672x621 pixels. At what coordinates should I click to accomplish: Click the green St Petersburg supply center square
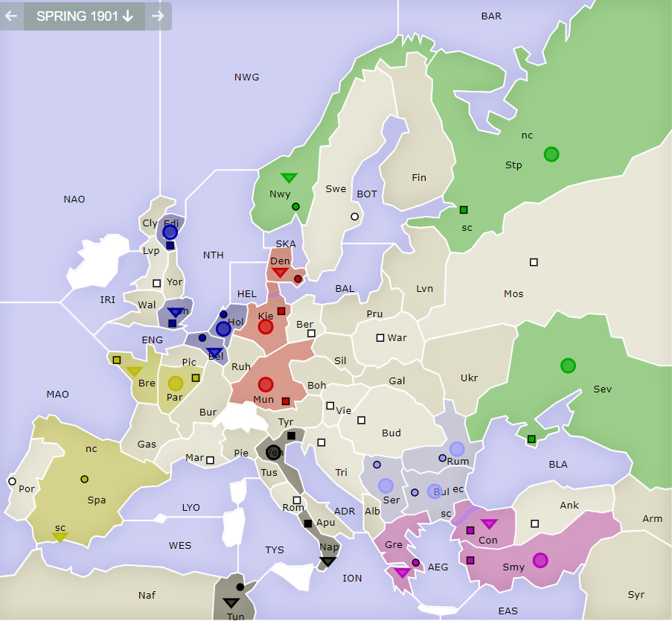pyautogui.click(x=464, y=210)
